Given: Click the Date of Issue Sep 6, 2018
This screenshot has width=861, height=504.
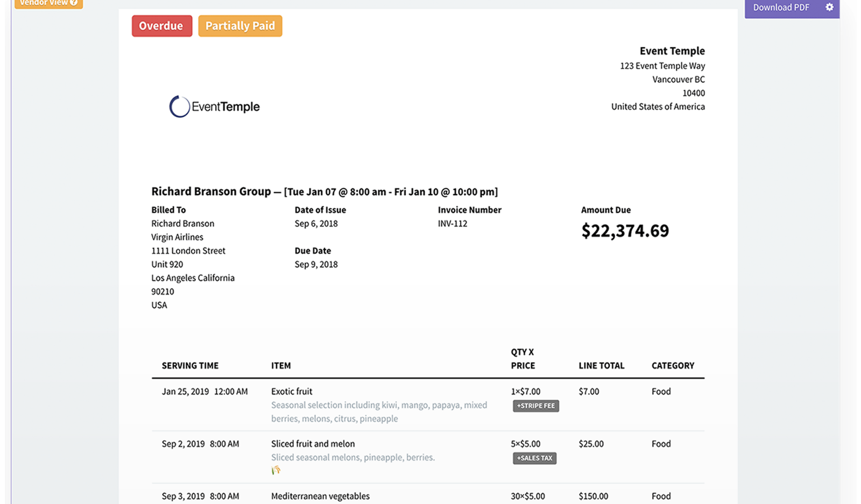Looking at the screenshot, I should [x=316, y=223].
